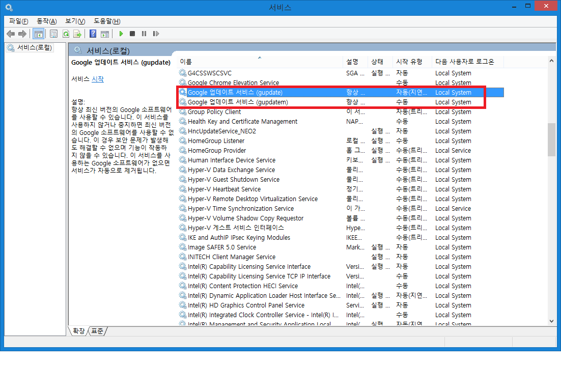
Task: Click IKE and AuthIP IPsec gear icon
Action: point(182,237)
